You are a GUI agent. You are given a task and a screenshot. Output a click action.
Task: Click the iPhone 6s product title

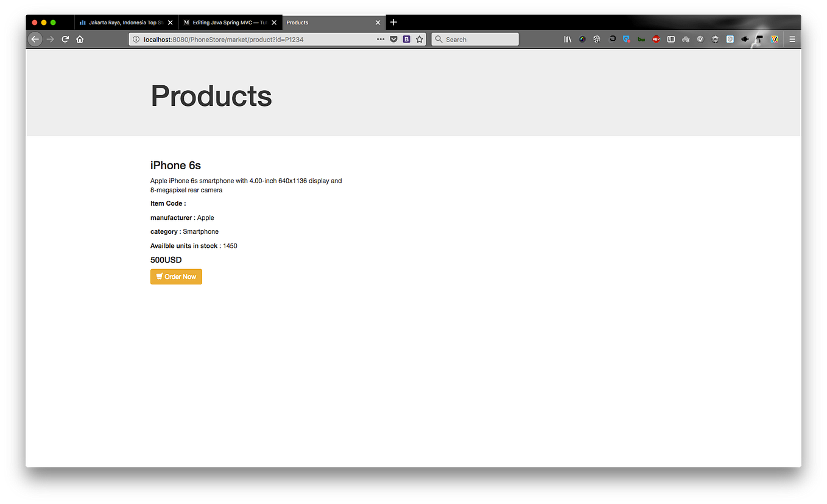click(x=175, y=166)
